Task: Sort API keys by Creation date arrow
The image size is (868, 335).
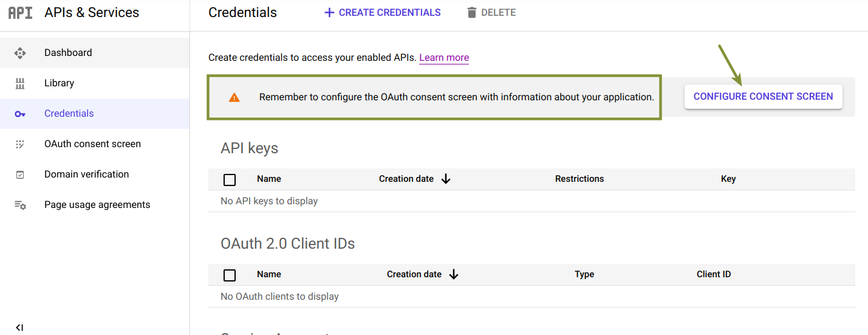Action: [446, 179]
